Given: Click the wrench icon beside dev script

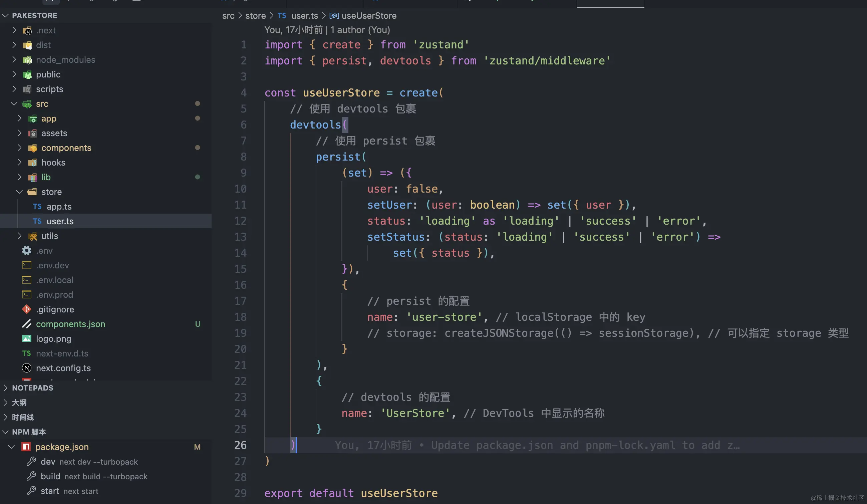Looking at the screenshot, I should pyautogui.click(x=31, y=461).
